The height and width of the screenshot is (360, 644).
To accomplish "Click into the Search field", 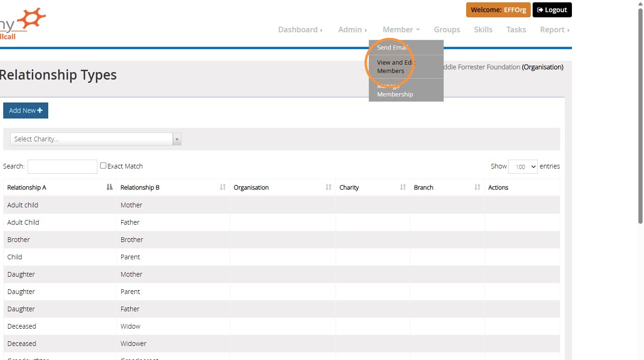I will 62,167.
